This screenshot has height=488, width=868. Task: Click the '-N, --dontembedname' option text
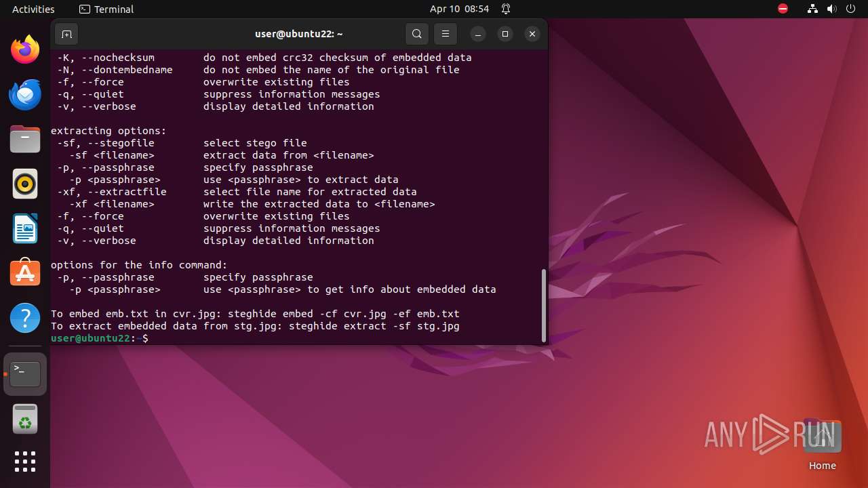pos(115,70)
